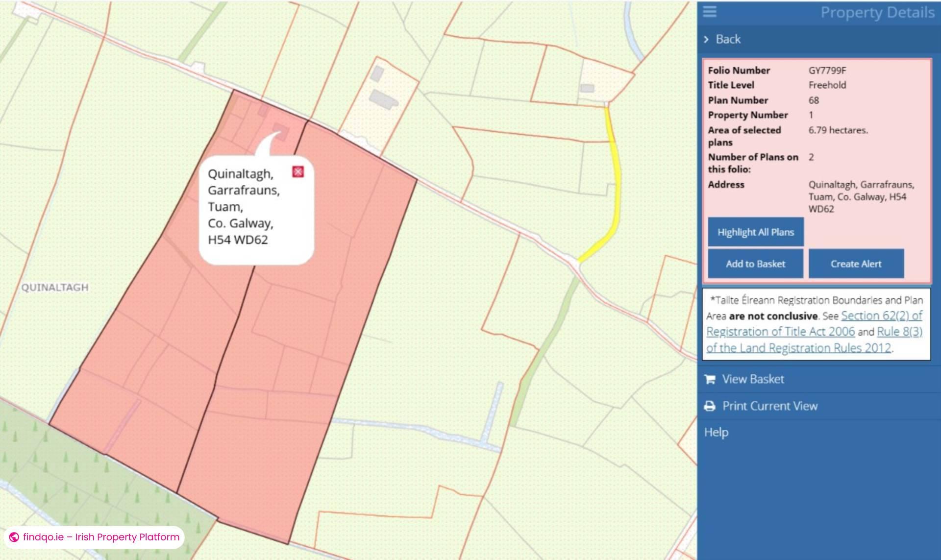Close the Quinaltagh address popup
The width and height of the screenshot is (941, 560).
(x=297, y=171)
